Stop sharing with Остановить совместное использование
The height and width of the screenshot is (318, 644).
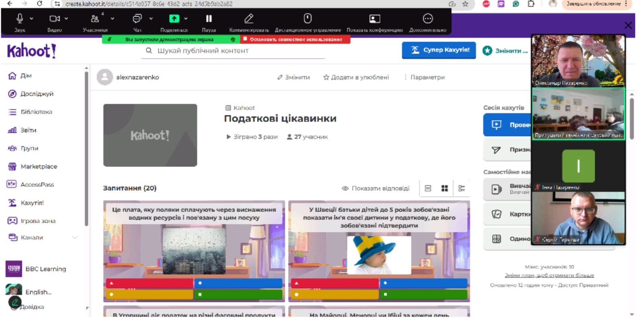coord(295,39)
